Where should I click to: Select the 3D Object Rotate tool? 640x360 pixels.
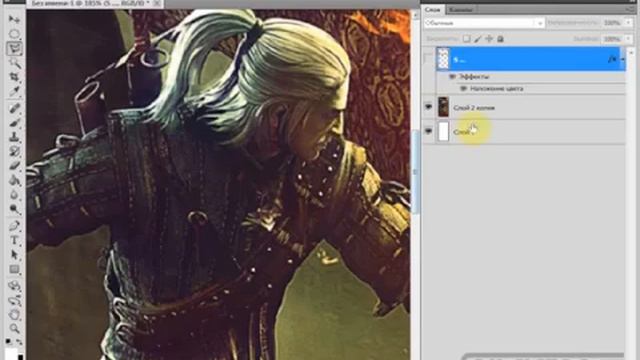(14, 286)
